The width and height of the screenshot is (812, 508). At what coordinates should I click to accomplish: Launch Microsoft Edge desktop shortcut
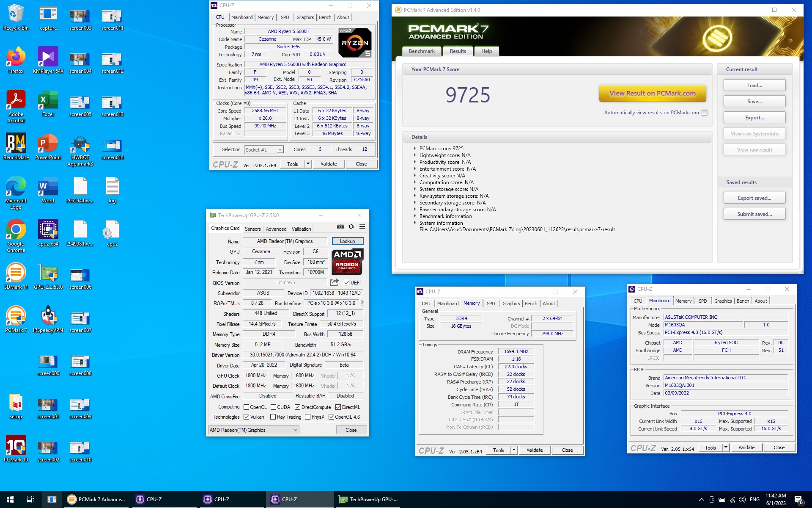click(x=16, y=193)
